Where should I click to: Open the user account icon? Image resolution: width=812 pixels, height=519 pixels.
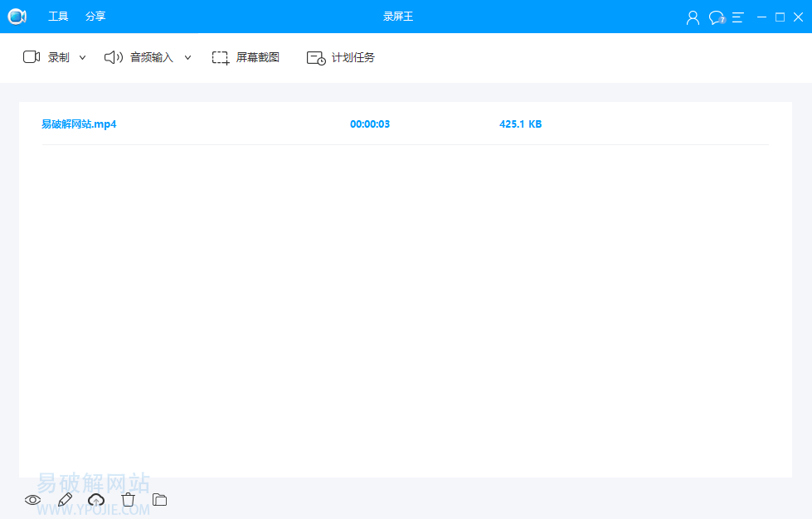pos(693,16)
